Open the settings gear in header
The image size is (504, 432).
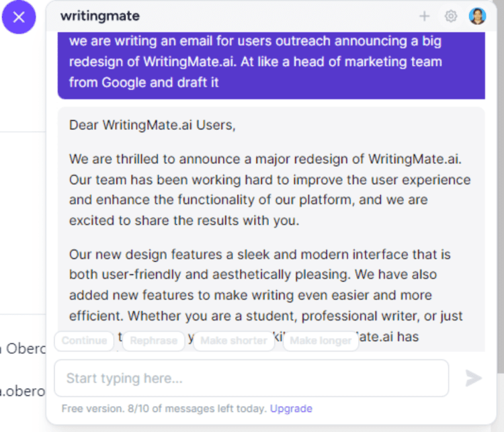tap(451, 16)
